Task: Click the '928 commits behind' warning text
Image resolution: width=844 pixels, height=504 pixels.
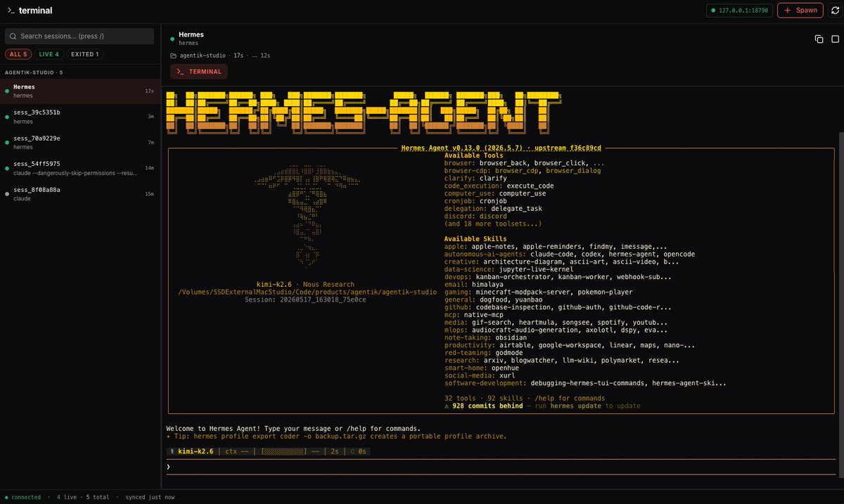Action: [487, 406]
